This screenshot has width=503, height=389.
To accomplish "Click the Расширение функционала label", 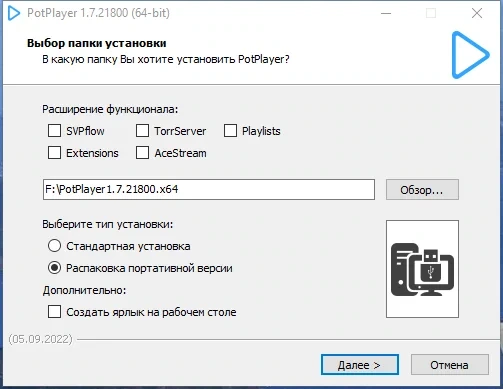I will pyautogui.click(x=110, y=109).
